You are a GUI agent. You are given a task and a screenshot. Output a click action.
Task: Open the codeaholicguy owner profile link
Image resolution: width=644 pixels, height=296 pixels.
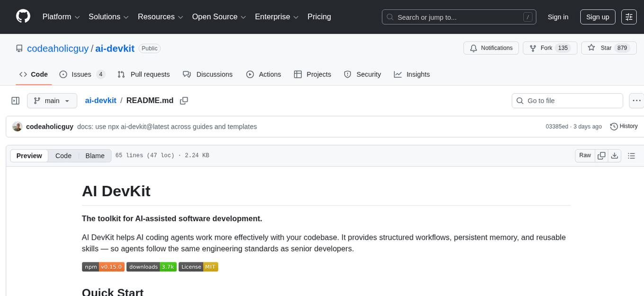58,48
